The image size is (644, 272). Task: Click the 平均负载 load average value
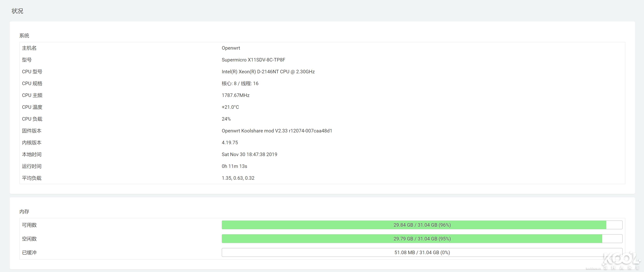coord(238,178)
